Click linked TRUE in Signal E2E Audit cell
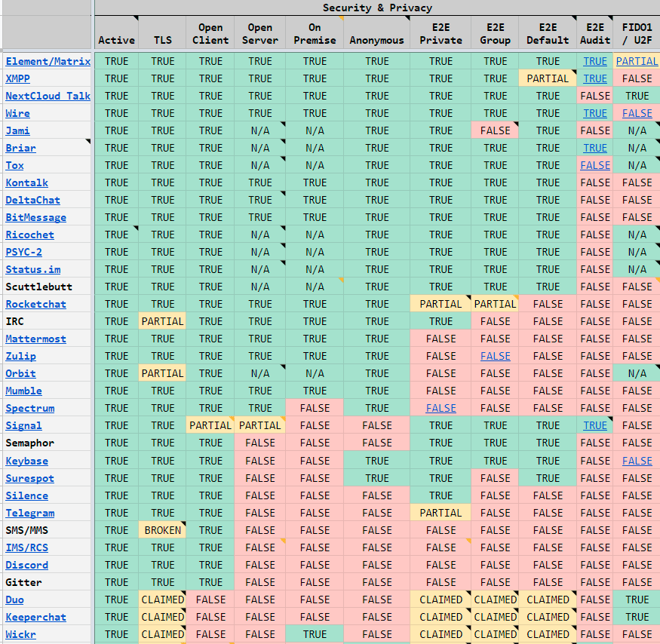Screen dimensions: 660x644 [594, 425]
